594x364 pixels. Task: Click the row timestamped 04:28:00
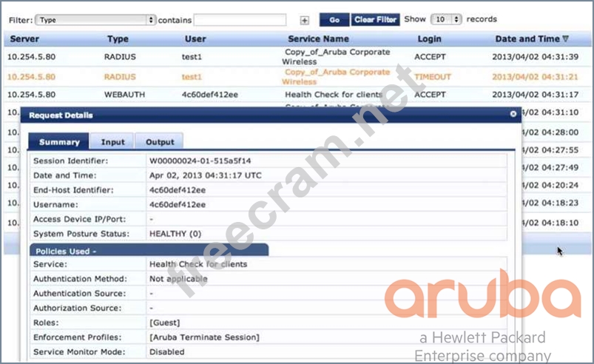point(550,132)
